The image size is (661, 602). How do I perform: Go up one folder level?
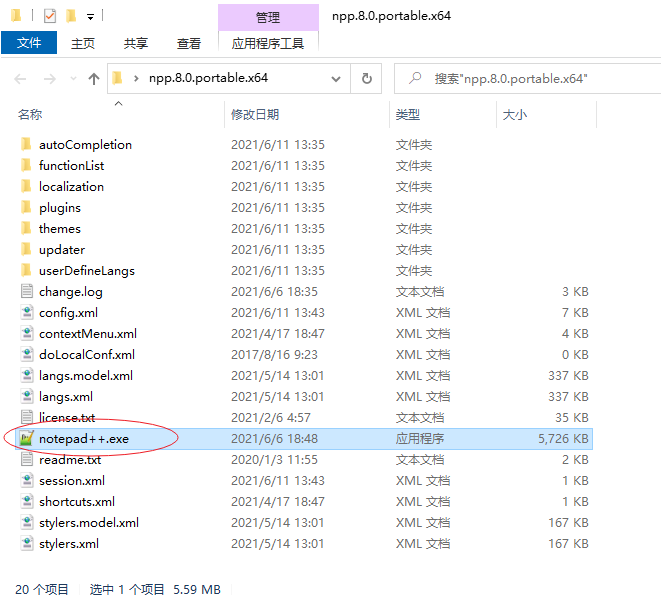pyautogui.click(x=94, y=79)
